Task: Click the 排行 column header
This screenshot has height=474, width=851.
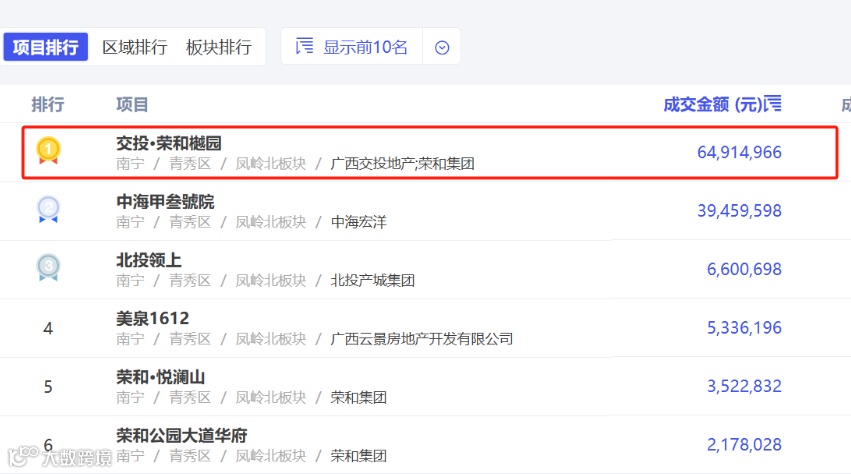Action: click(48, 104)
